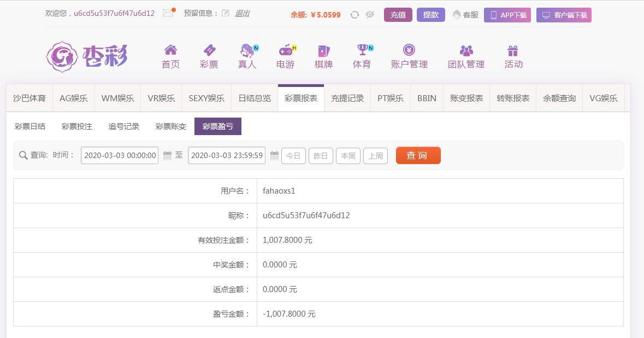Refresh the balance with circular arrows icon

click(x=354, y=15)
